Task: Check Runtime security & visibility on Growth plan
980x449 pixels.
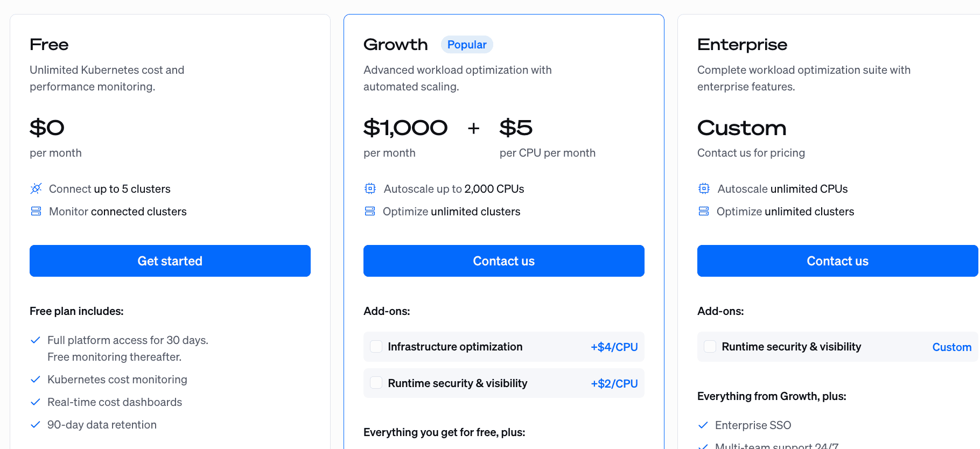Action: (x=376, y=383)
